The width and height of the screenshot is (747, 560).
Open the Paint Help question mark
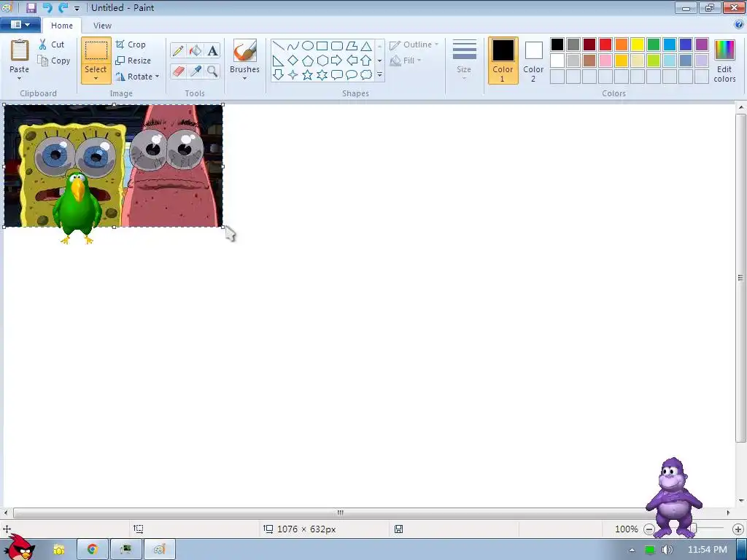[x=740, y=25]
